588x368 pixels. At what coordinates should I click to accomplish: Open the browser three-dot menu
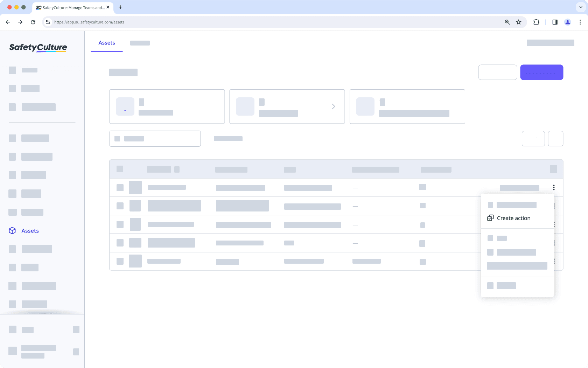point(580,22)
